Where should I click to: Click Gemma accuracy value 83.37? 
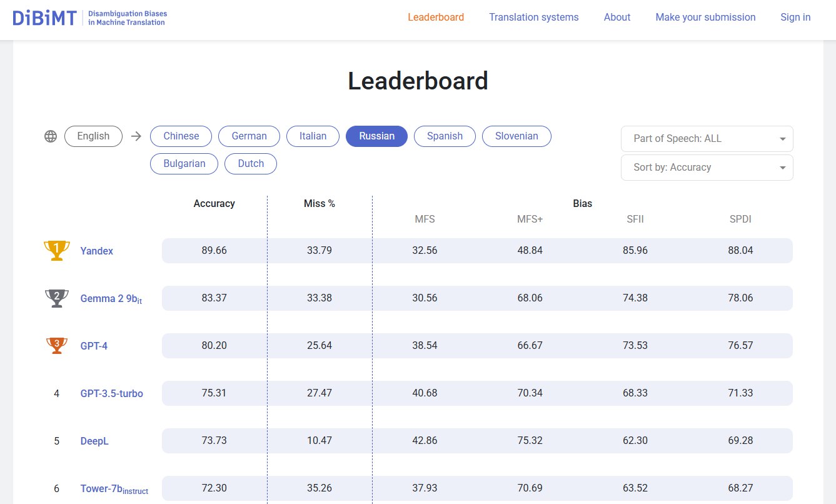pyautogui.click(x=214, y=298)
